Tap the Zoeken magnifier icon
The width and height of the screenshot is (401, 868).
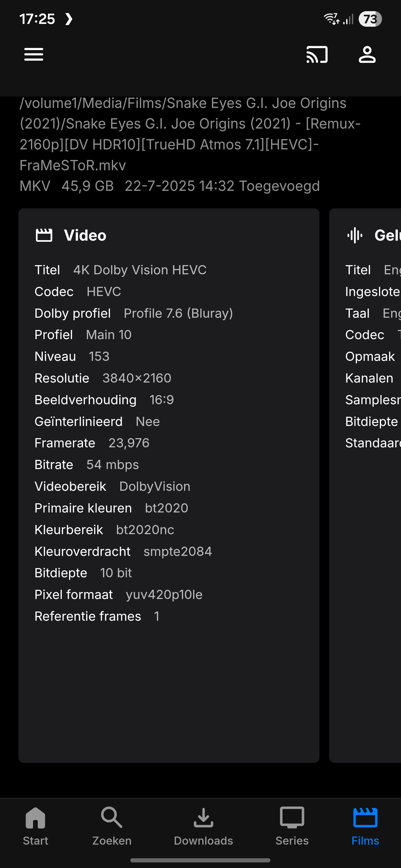pyautogui.click(x=112, y=817)
